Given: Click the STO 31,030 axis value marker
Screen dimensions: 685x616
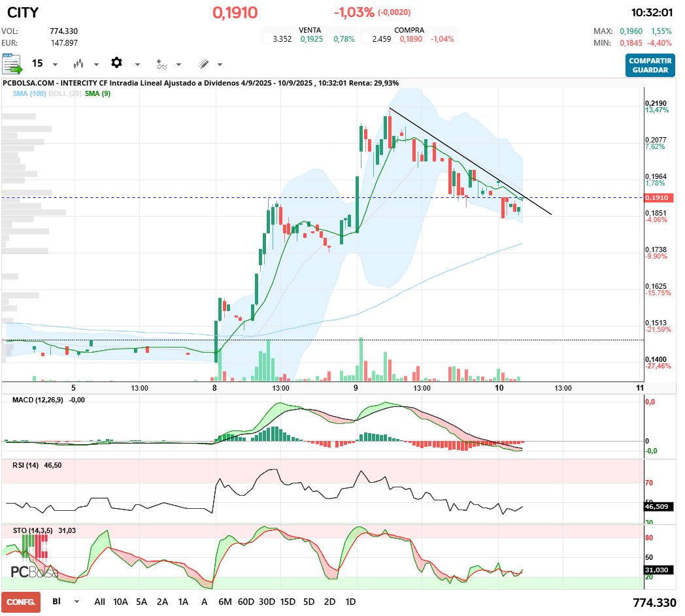Looking at the screenshot, I should pos(660,570).
